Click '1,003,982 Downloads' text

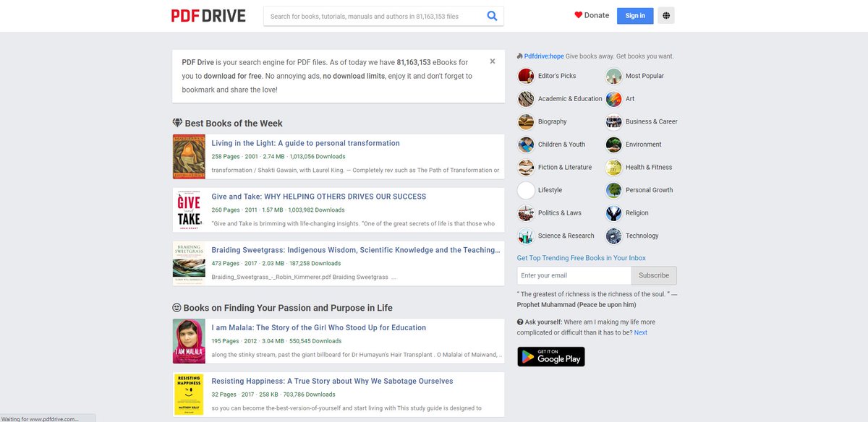318,210
